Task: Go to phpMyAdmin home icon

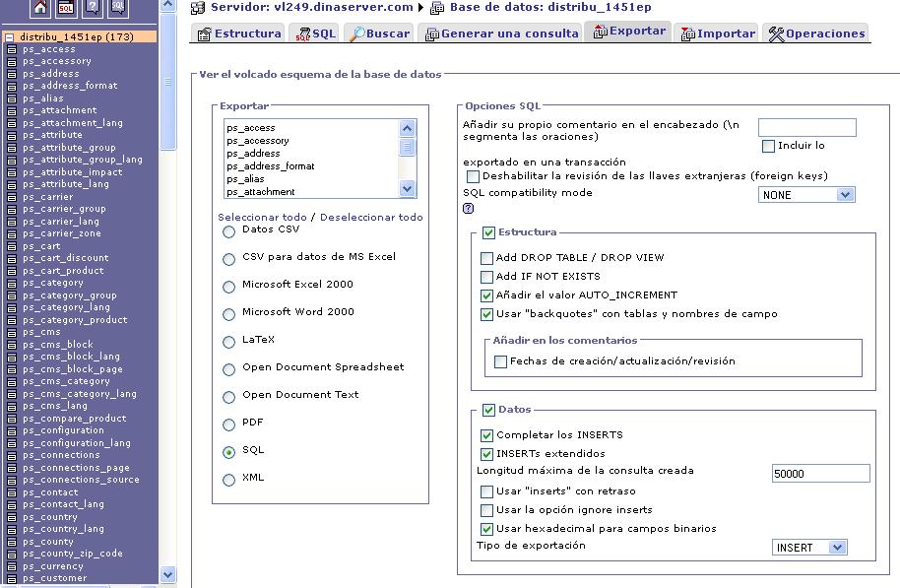Action: click(x=39, y=7)
